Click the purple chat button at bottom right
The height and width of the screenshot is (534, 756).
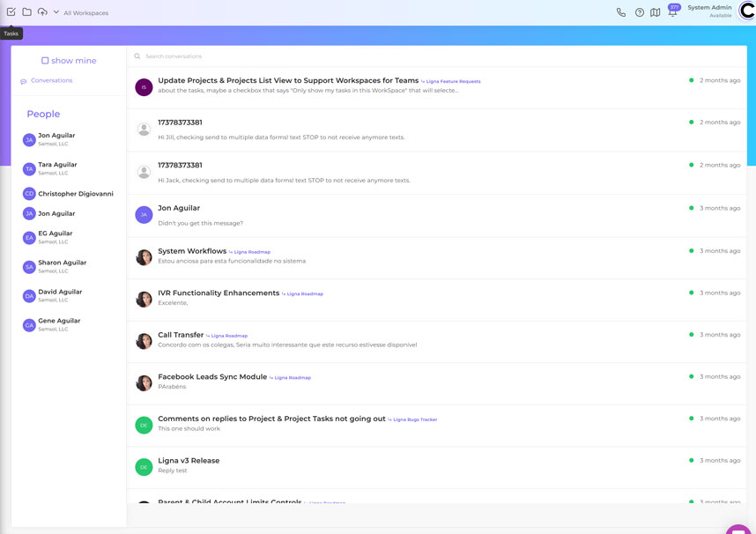(738, 530)
